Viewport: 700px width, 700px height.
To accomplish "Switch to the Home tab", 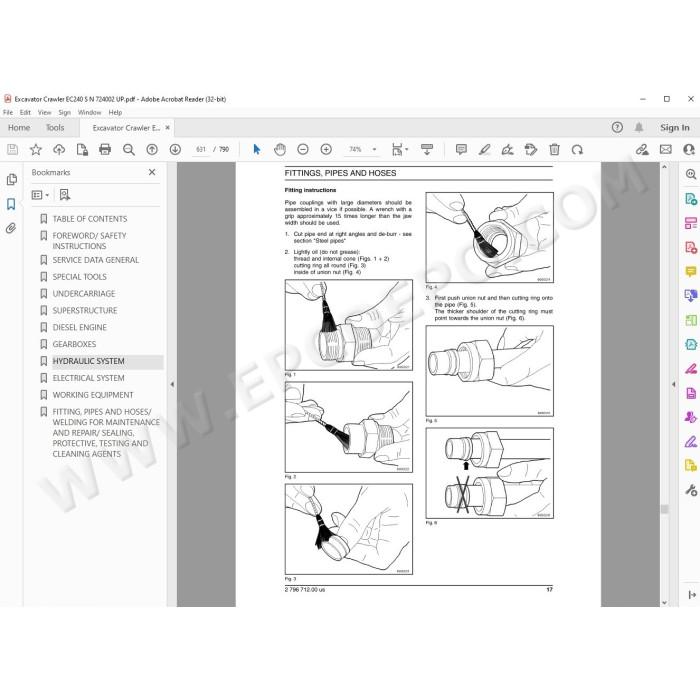I will 19,128.
